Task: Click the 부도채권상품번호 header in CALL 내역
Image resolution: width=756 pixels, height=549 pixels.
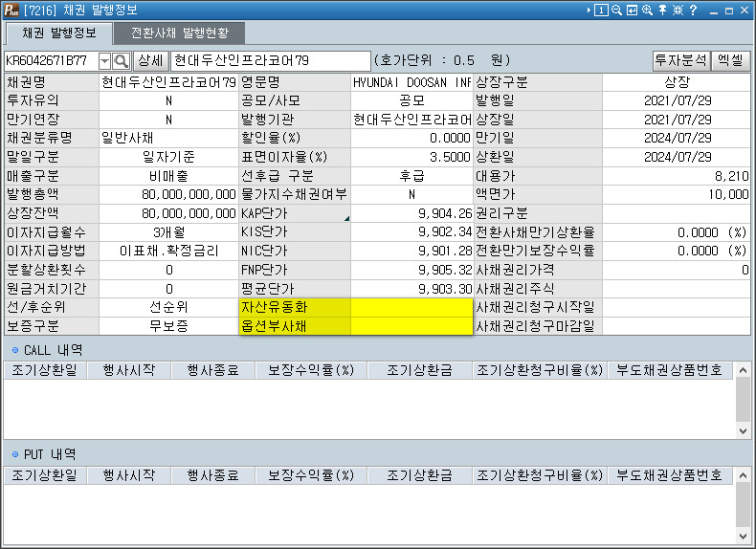Action: 669,370
